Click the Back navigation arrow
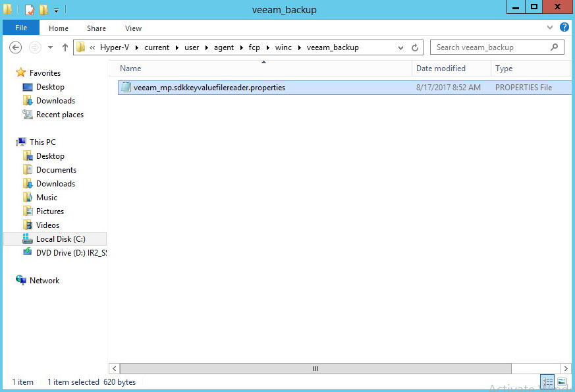575x392 pixels. click(16, 47)
